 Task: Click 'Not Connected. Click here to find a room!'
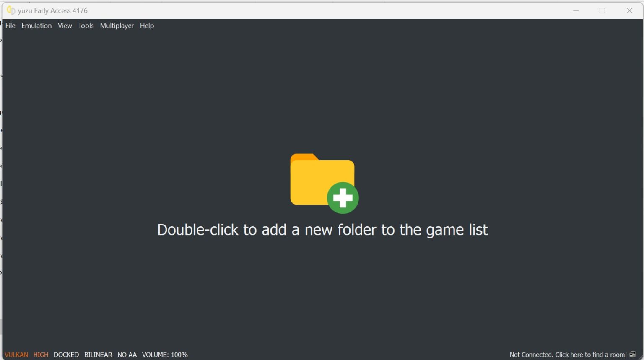(x=568, y=355)
